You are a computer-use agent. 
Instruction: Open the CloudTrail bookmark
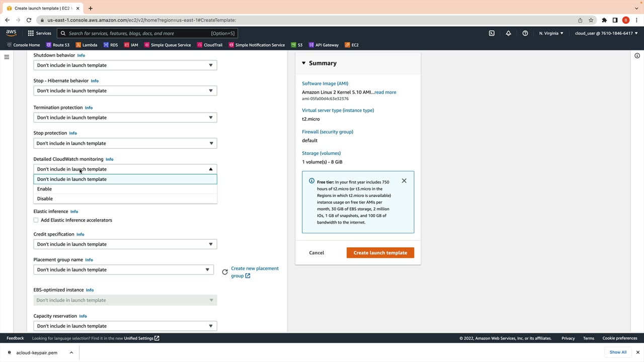coord(209,45)
